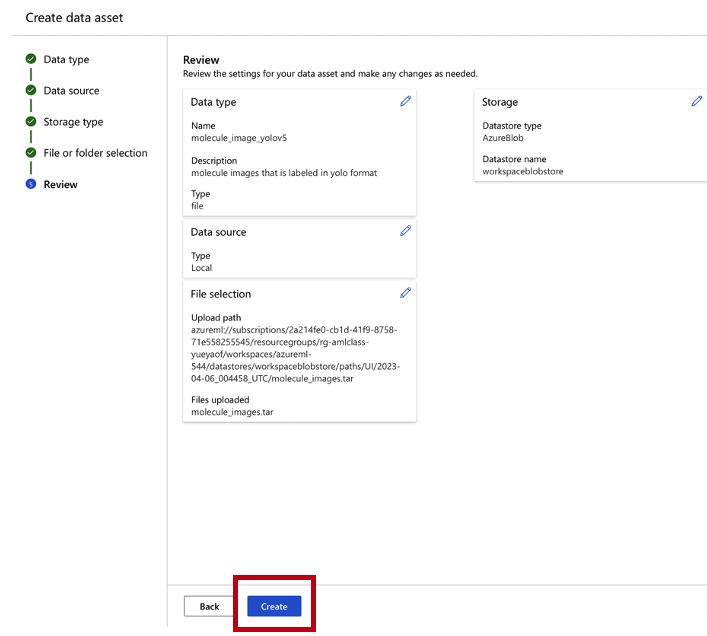Edit the File selection section pencil icon

pyautogui.click(x=405, y=293)
